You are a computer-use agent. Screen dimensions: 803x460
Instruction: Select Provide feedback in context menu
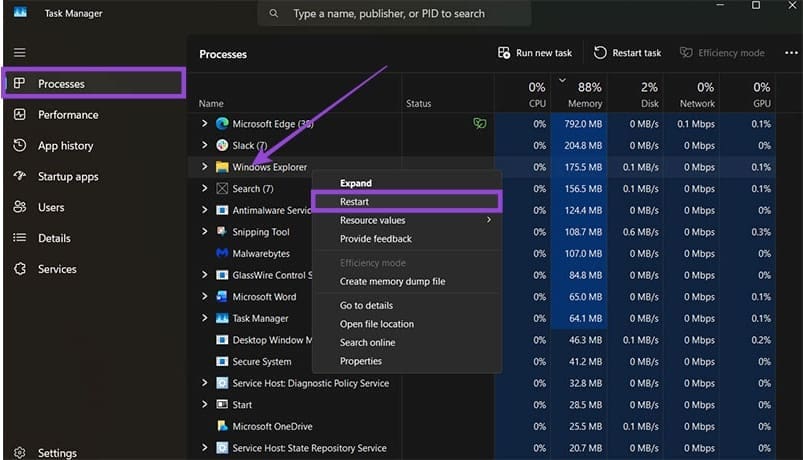click(x=407, y=239)
